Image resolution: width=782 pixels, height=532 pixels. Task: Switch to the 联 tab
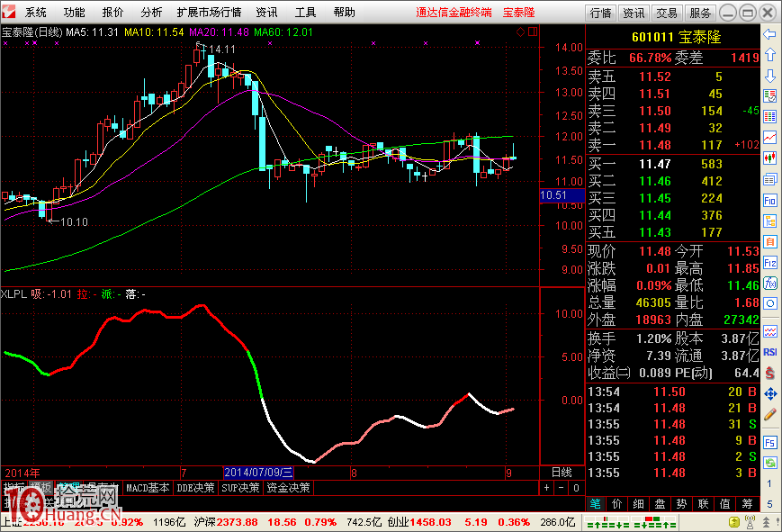703,504
